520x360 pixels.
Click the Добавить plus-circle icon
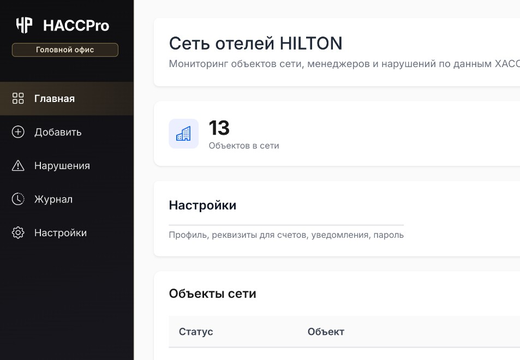click(18, 132)
